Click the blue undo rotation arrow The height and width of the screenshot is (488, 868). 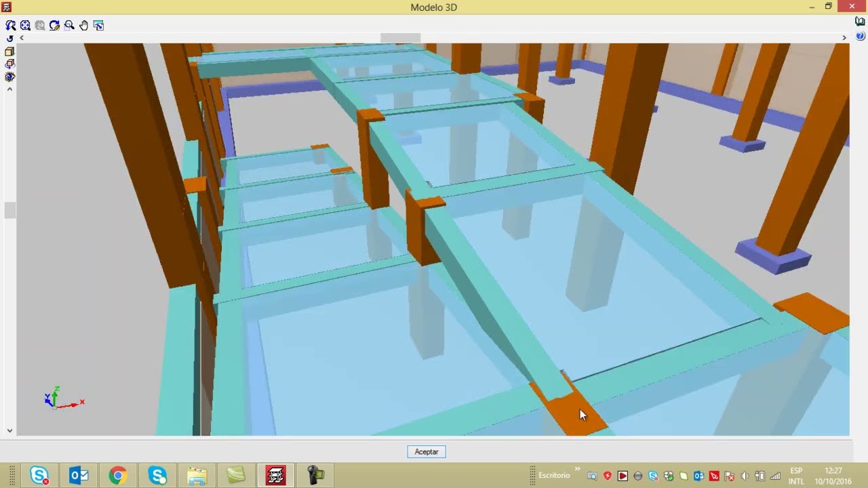[9, 39]
